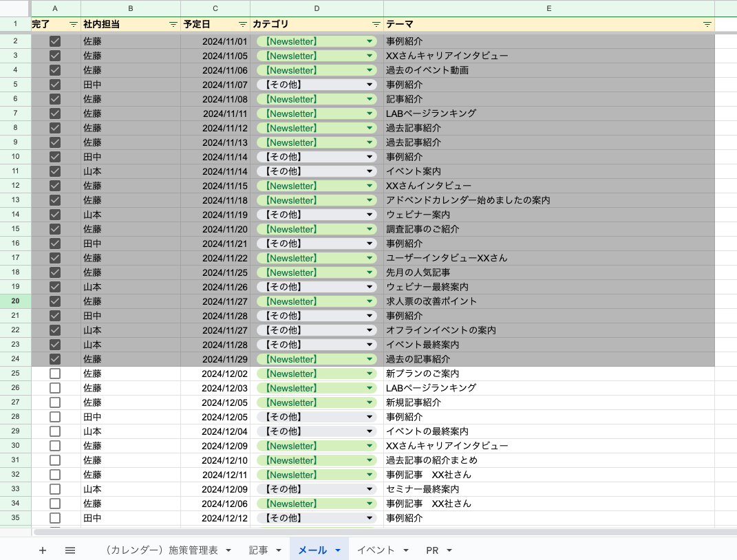This screenshot has width=737, height=560.
Task: Open the メール sheet tab dropdown arrow
Action: tap(337, 550)
